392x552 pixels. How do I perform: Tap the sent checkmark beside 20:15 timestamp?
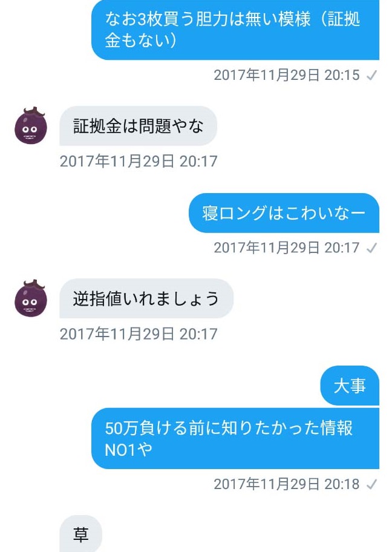[x=371, y=75]
